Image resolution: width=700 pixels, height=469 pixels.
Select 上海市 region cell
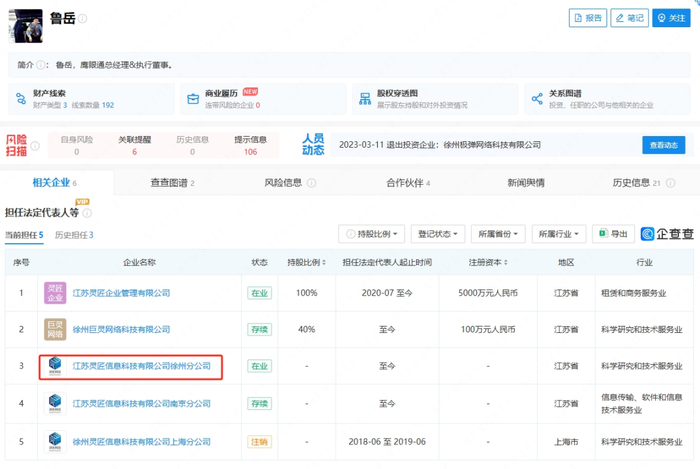566,442
